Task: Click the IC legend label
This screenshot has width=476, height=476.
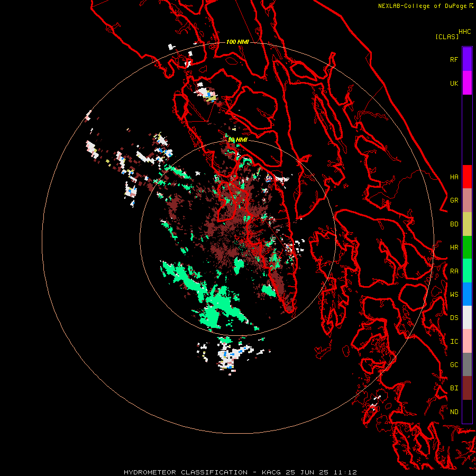Action: point(454,342)
